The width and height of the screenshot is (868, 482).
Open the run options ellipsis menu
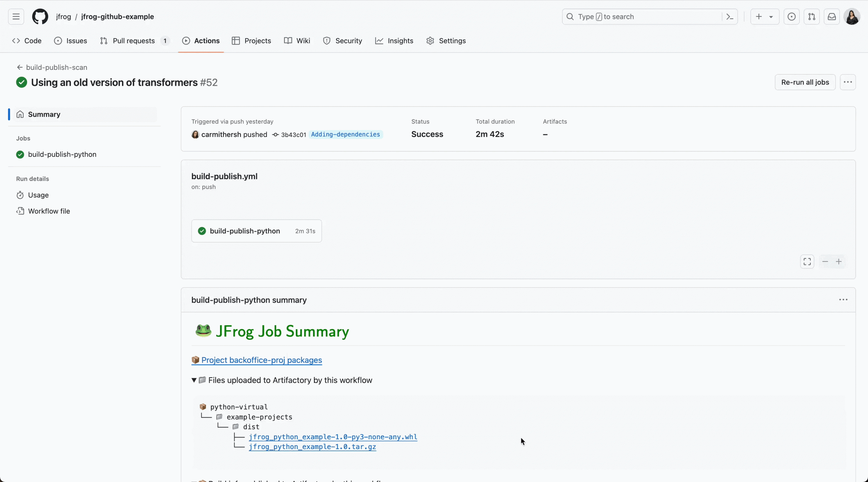(848, 82)
